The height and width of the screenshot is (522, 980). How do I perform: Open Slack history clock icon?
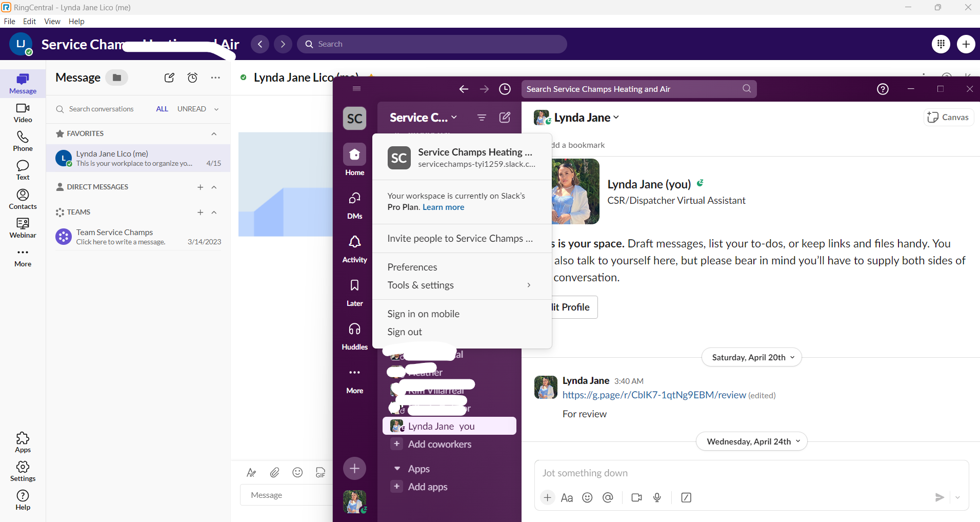505,89
